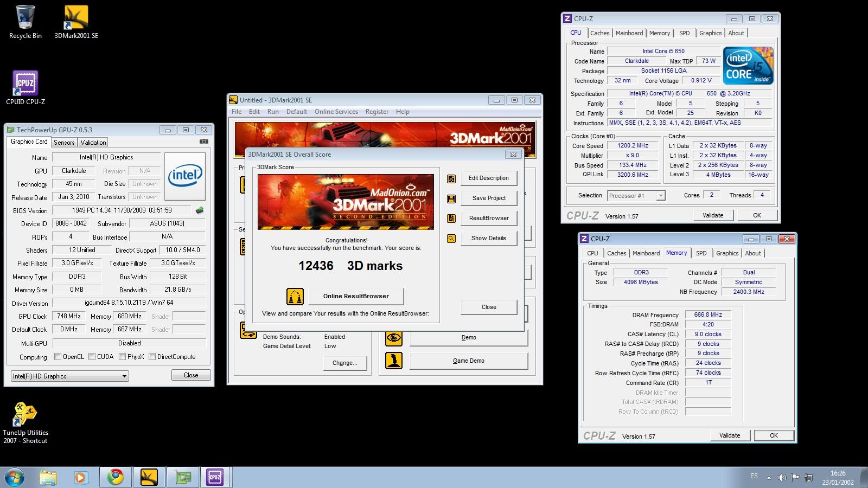Switch to 3DMark2001 taskbar button
This screenshot has height=488, width=868.
coord(149,477)
